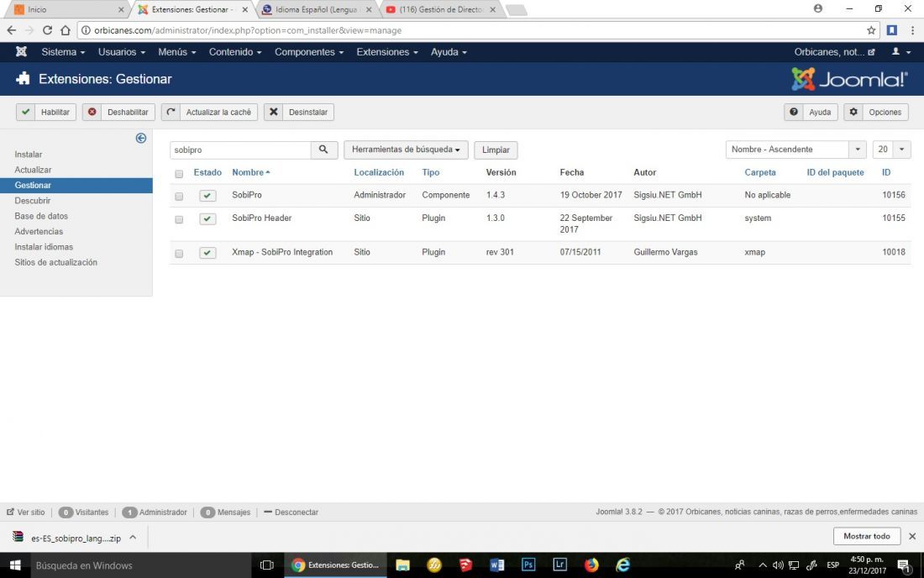Go back with the browser back arrow
Image resolution: width=924 pixels, height=578 pixels.
point(12,30)
